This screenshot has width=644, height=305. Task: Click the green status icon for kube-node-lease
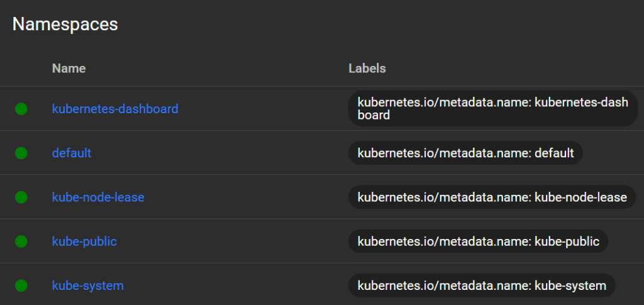tap(21, 197)
